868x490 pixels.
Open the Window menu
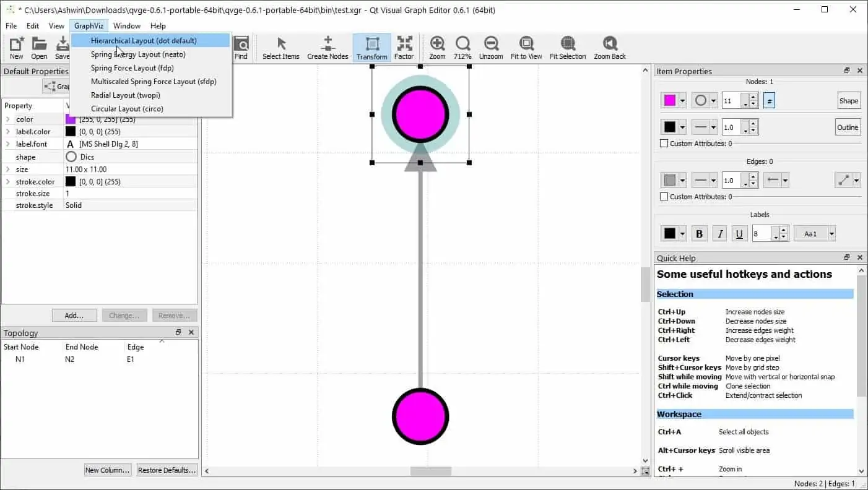(127, 26)
